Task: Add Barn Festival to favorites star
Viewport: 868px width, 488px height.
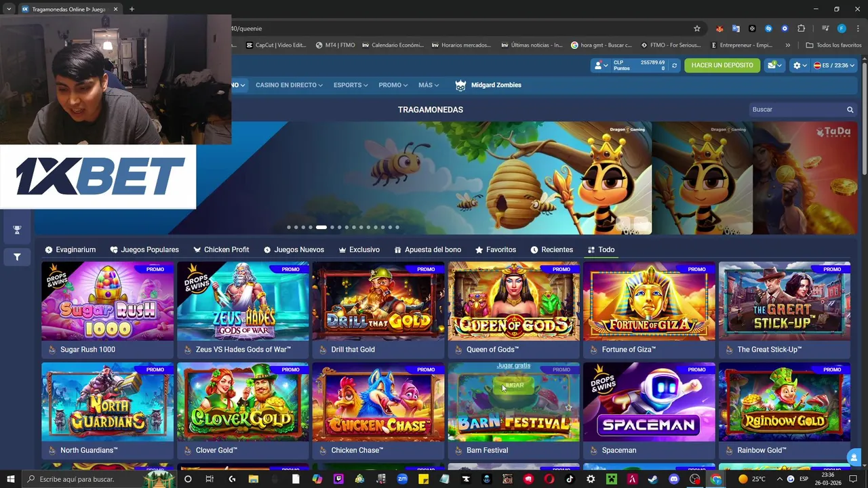Action: [x=568, y=407]
